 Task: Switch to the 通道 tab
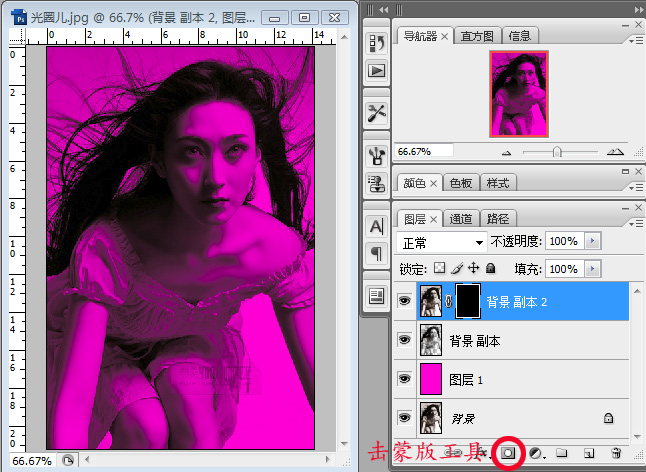point(461,219)
